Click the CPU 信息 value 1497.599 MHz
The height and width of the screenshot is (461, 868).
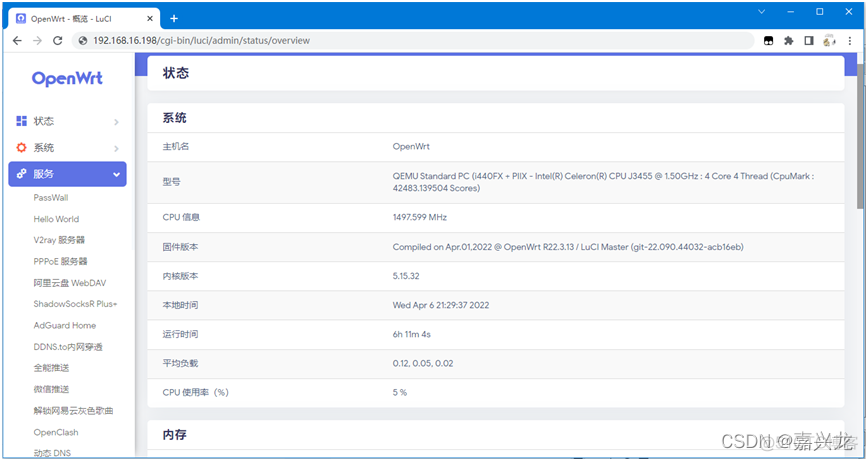420,217
